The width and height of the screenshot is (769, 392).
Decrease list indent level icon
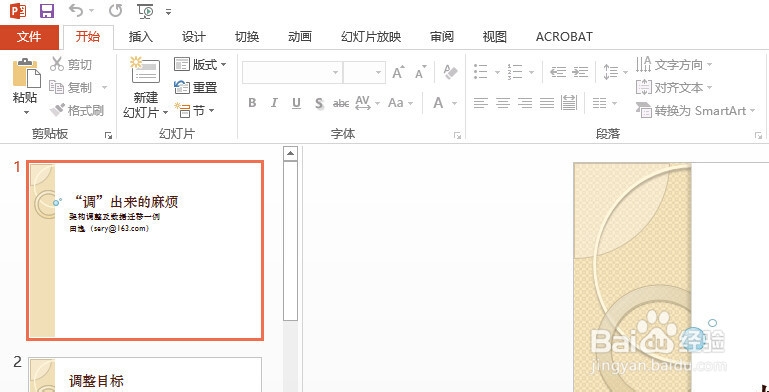coord(558,73)
